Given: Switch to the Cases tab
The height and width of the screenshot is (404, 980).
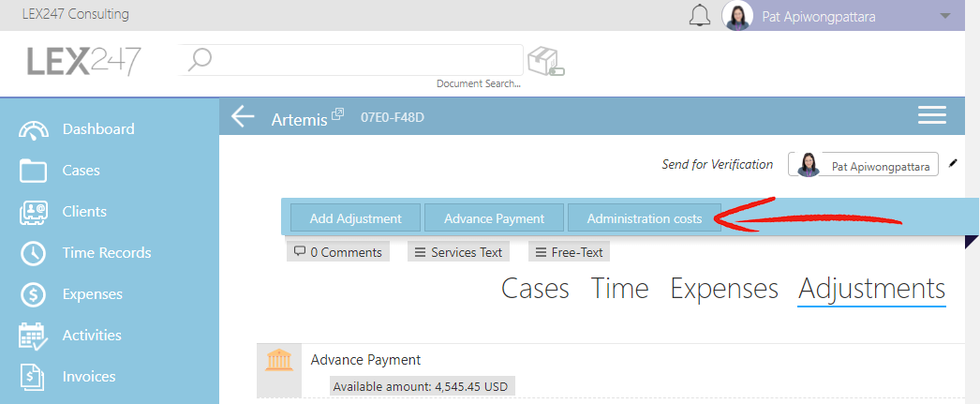Looking at the screenshot, I should [x=535, y=289].
